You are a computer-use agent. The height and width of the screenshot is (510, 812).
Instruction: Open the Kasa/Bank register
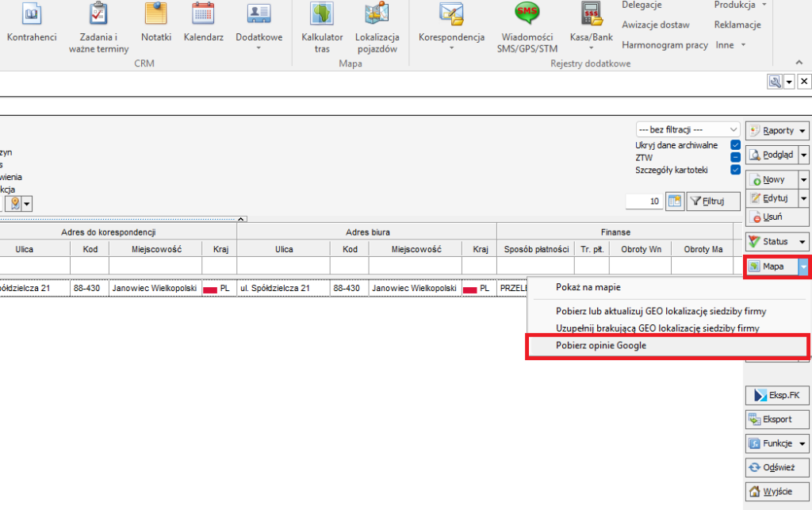591,14
